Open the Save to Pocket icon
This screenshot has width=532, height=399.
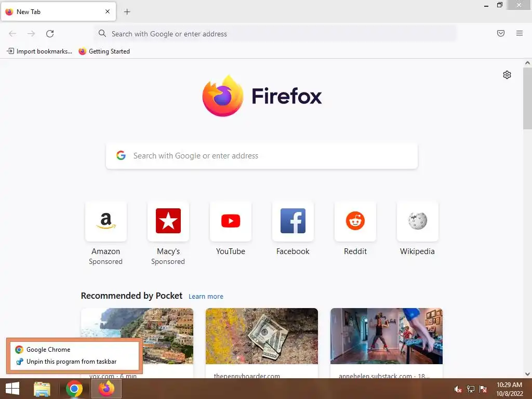point(501,33)
